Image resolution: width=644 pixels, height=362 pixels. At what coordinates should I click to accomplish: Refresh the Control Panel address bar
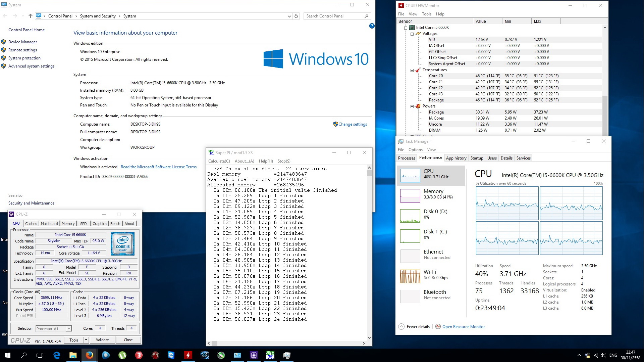pyautogui.click(x=296, y=16)
